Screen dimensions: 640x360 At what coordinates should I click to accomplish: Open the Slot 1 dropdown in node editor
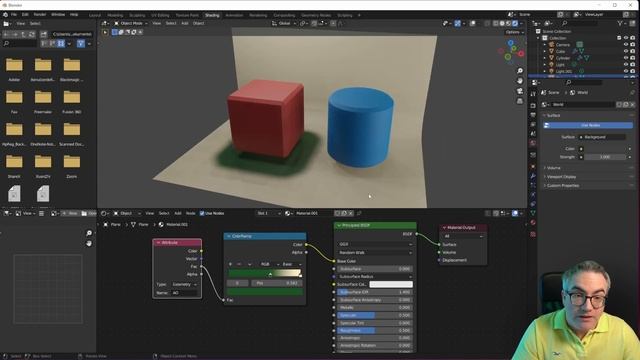(x=268, y=213)
